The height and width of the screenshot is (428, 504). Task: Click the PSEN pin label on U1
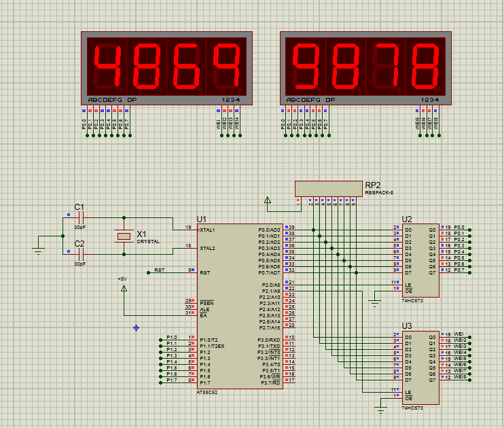206,303
